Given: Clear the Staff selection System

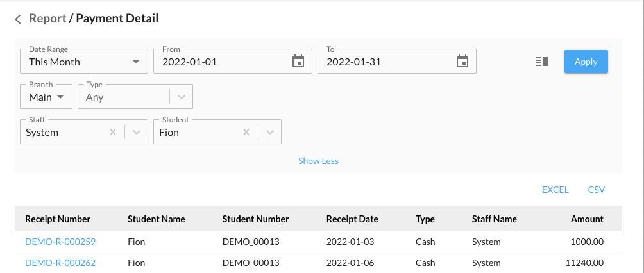Looking at the screenshot, I should [113, 132].
